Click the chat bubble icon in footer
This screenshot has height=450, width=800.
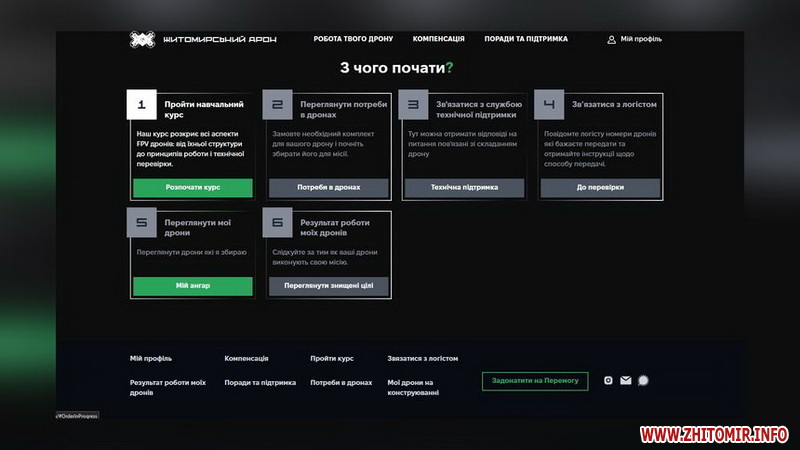click(643, 381)
